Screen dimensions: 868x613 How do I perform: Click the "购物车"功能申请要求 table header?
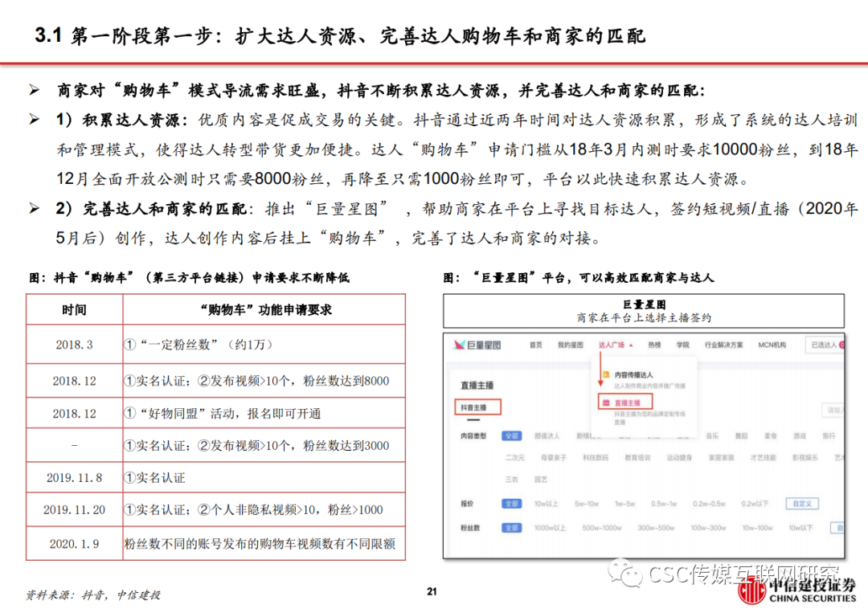tap(264, 310)
